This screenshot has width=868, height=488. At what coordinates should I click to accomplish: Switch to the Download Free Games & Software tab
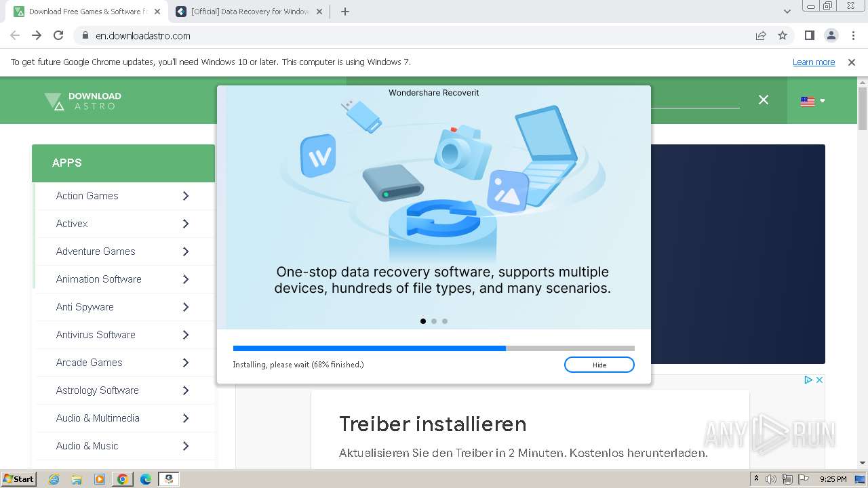click(x=87, y=12)
